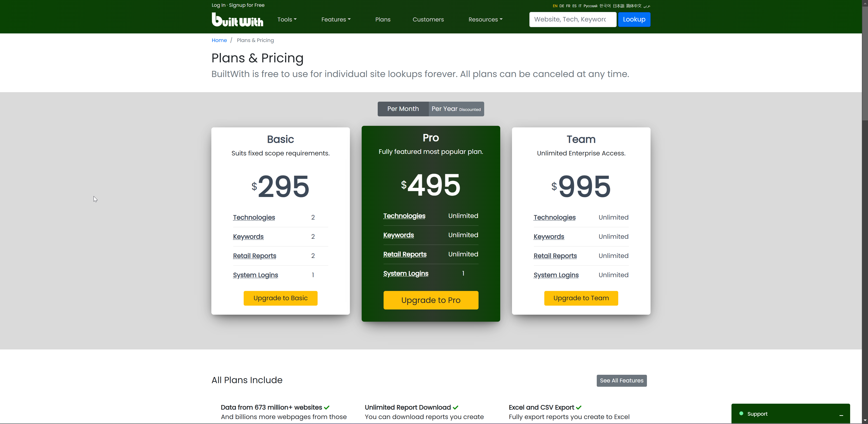The height and width of the screenshot is (424, 868).
Task: Open the Features dropdown
Action: (336, 19)
